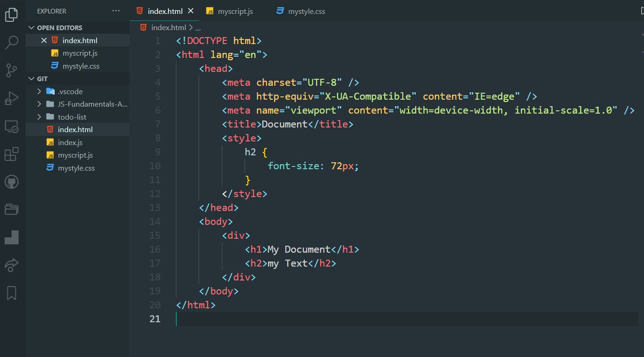Open the Explorer view in activity bar

pyautogui.click(x=11, y=14)
